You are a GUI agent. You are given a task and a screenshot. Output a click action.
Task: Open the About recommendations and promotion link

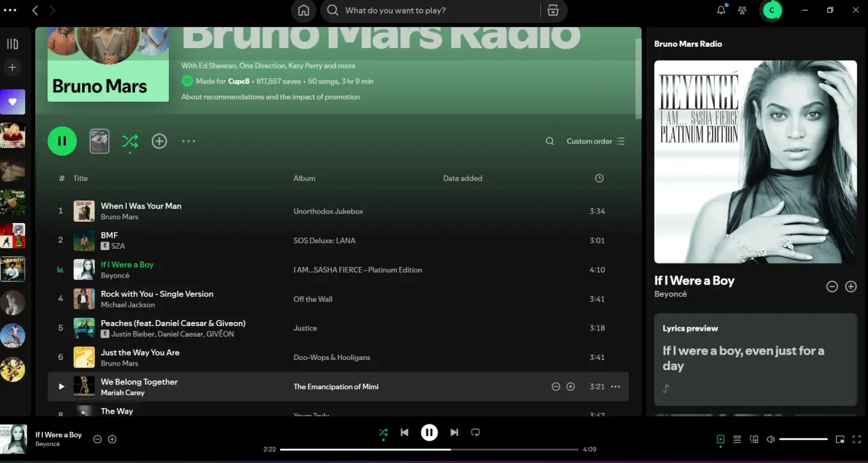[x=271, y=97]
